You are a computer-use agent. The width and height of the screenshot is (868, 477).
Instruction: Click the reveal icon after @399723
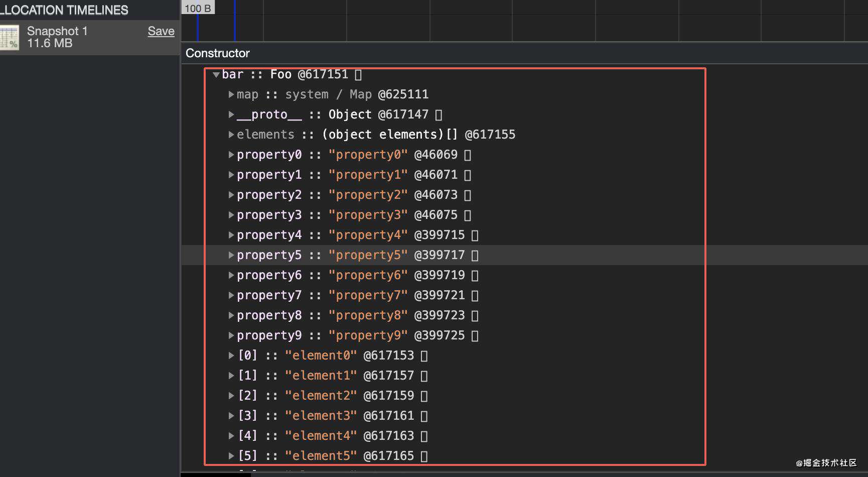coord(475,316)
